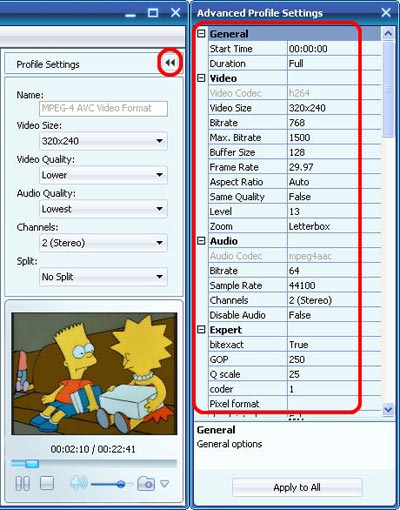The width and height of the screenshot is (400, 510).
Task: Open the Channels dropdown in Profile Settings
Action: tap(103, 243)
